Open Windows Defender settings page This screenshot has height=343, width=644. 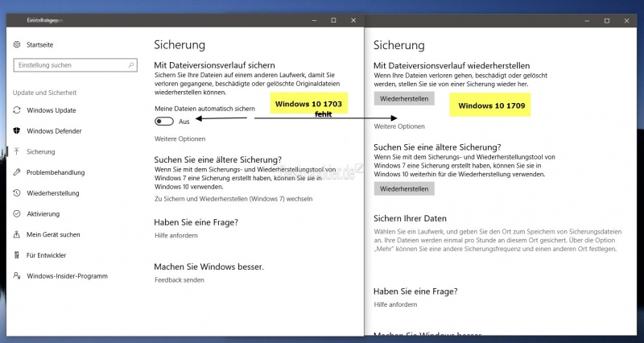(x=54, y=131)
